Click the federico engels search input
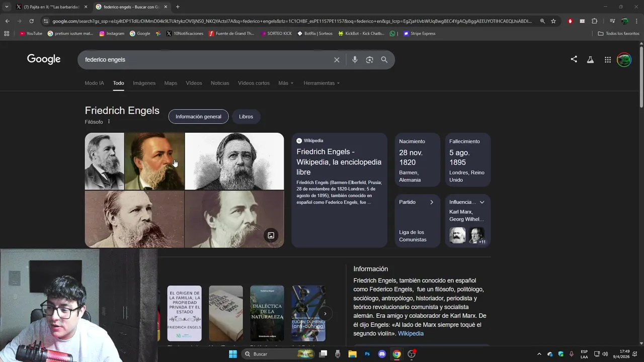 coord(206,60)
